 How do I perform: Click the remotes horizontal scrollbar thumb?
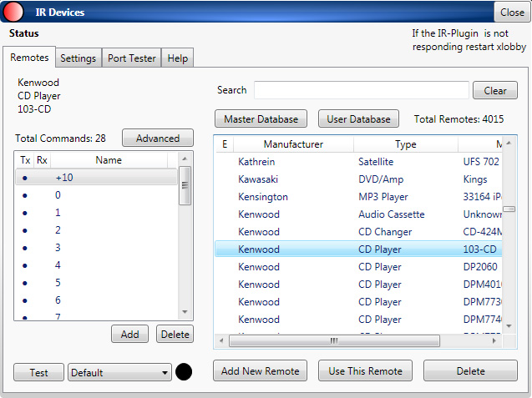334,340
